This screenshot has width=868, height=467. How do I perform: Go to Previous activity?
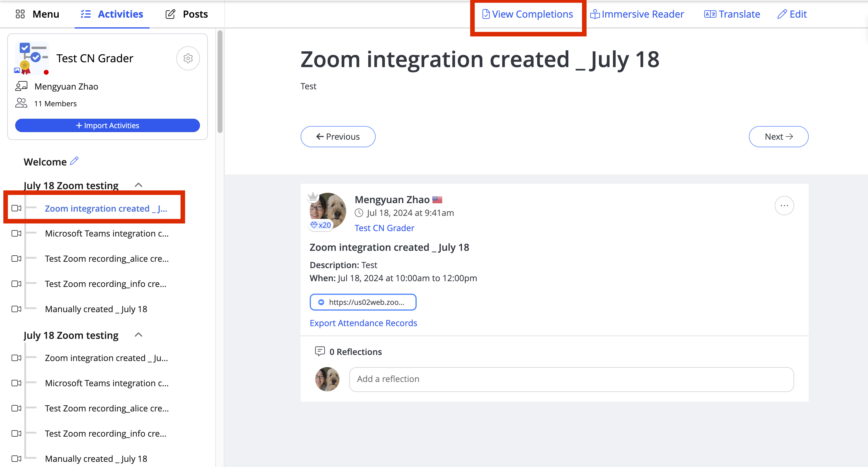point(338,137)
